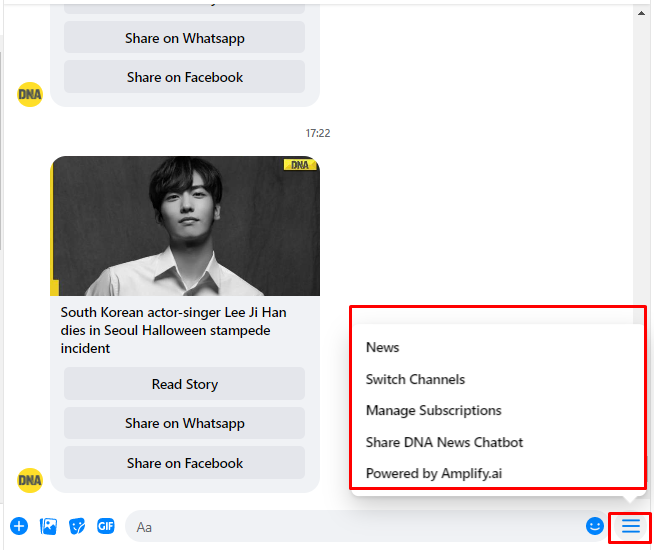
Task: Open the emoji smiley picker
Action: click(x=594, y=526)
